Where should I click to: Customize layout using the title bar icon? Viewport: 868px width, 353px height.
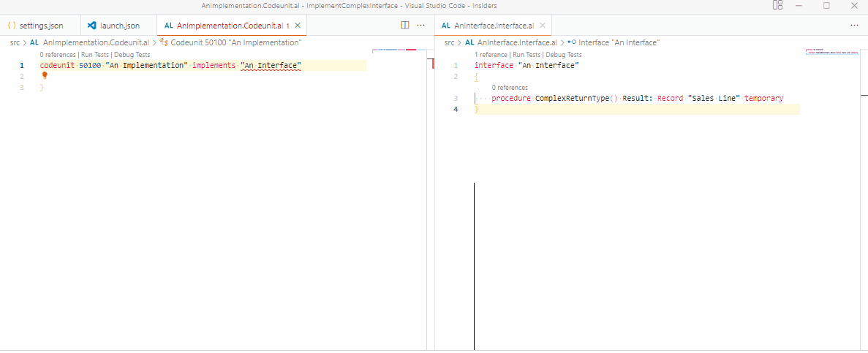pos(777,6)
